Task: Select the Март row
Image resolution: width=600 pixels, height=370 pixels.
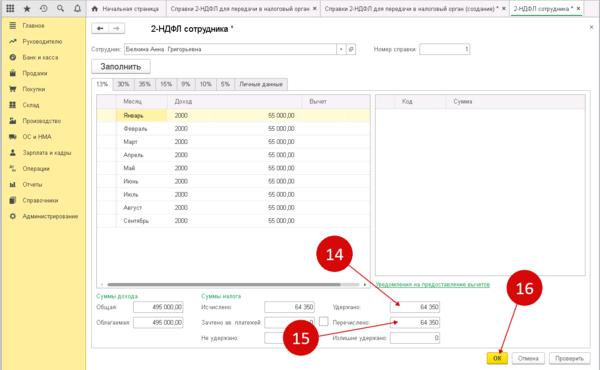Action: coord(233,142)
